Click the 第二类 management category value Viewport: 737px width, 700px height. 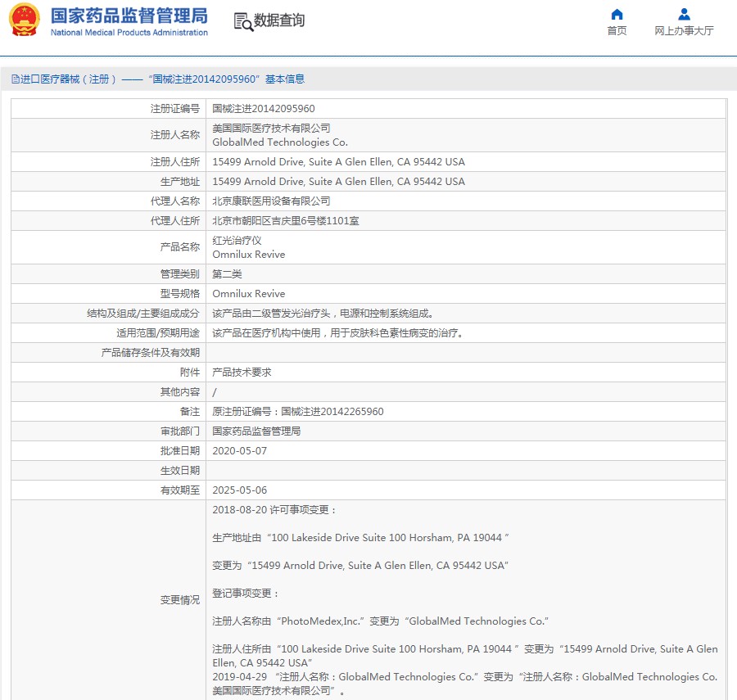pyautogui.click(x=227, y=274)
